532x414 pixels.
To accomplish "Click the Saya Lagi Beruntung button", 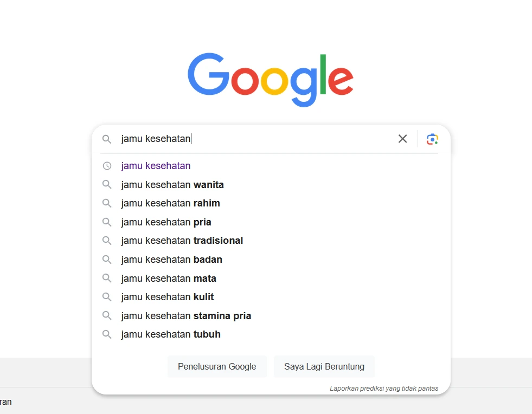I will (x=324, y=366).
